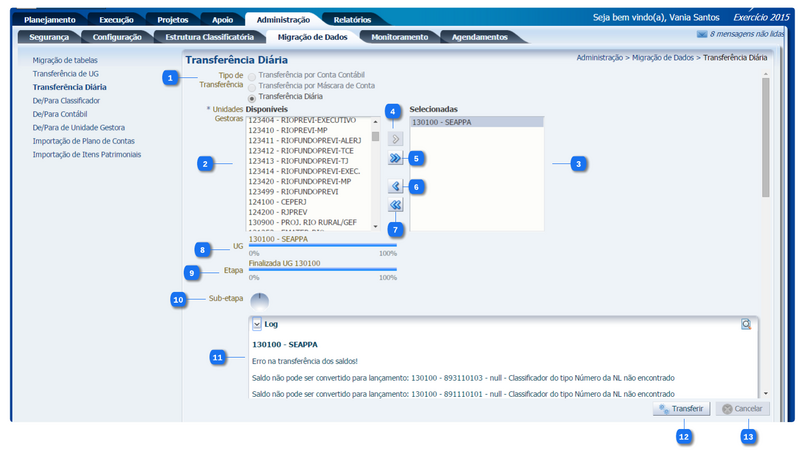Select Transferência por Máscara de Conta option

252,87
